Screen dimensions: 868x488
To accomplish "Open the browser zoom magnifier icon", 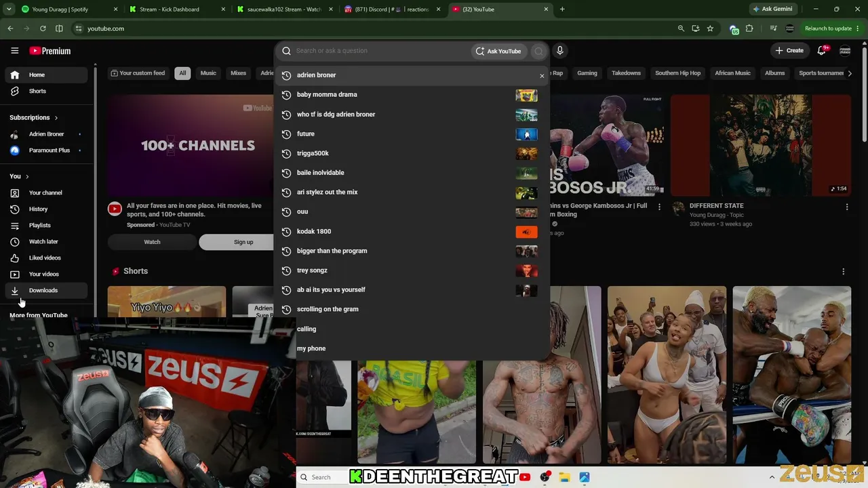I will coord(681,28).
